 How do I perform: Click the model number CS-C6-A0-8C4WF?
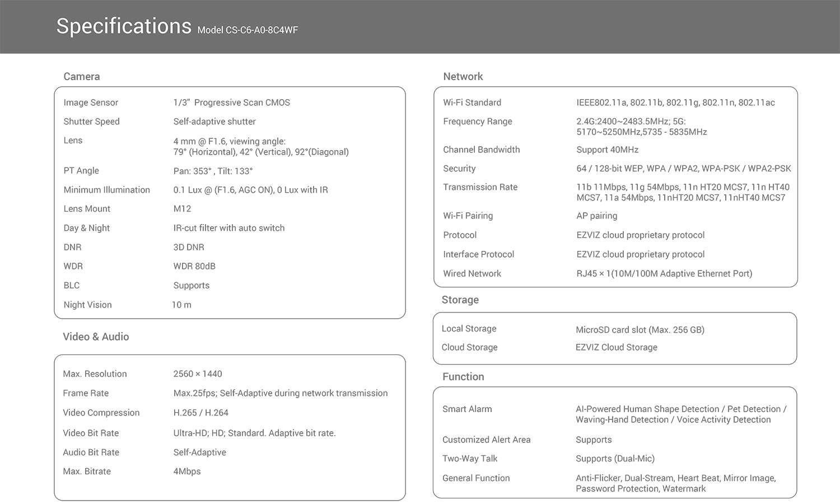(x=248, y=30)
